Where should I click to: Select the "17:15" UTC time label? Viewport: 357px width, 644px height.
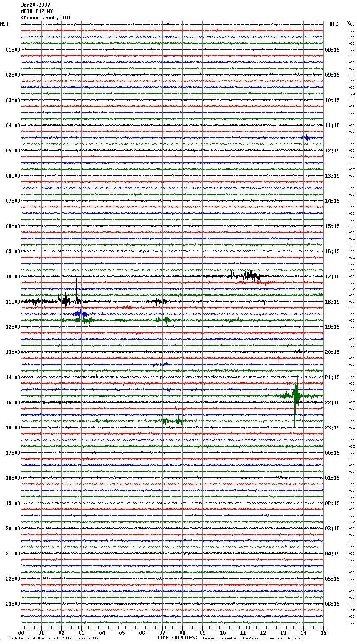pos(332,277)
